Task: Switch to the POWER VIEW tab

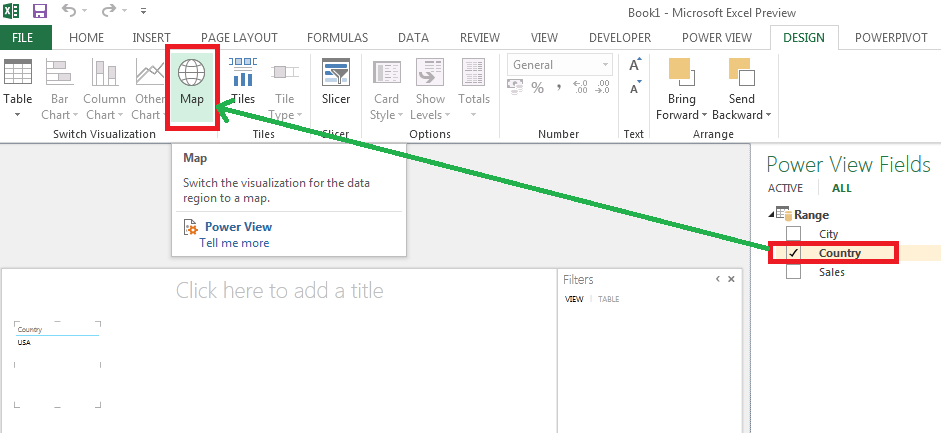Action: pos(717,37)
